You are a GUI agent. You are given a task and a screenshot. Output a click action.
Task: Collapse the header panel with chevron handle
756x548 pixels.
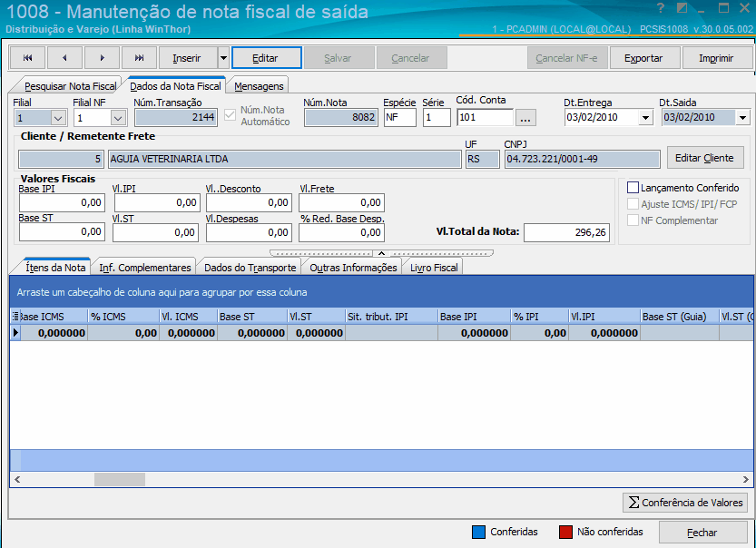(x=381, y=253)
